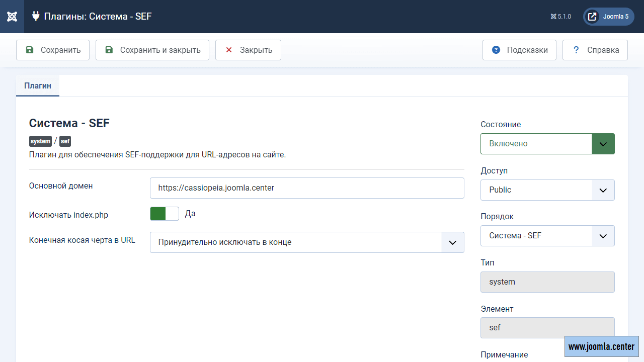Click the question mark icon on Справка
Screen dimensions: 644x362
click(576, 50)
